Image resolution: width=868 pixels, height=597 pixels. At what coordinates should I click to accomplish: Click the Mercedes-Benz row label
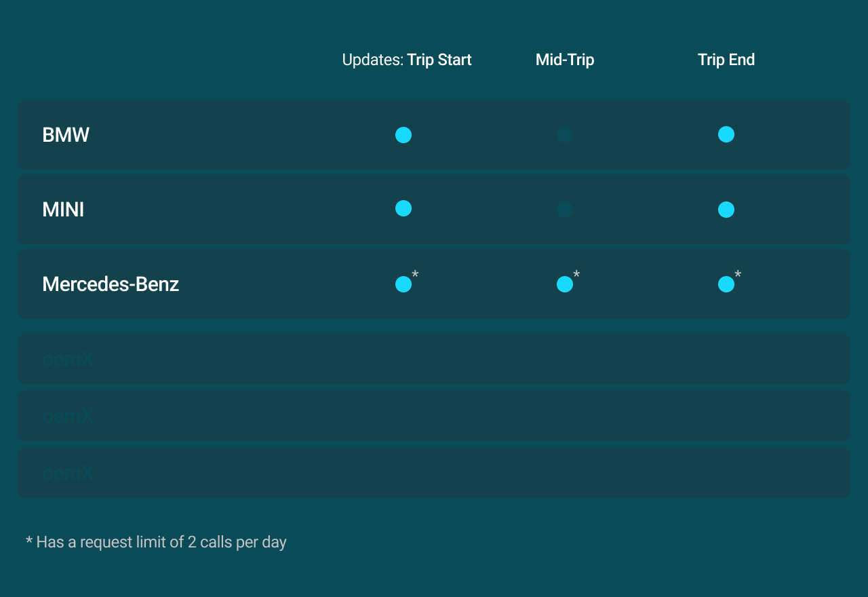pyautogui.click(x=111, y=284)
